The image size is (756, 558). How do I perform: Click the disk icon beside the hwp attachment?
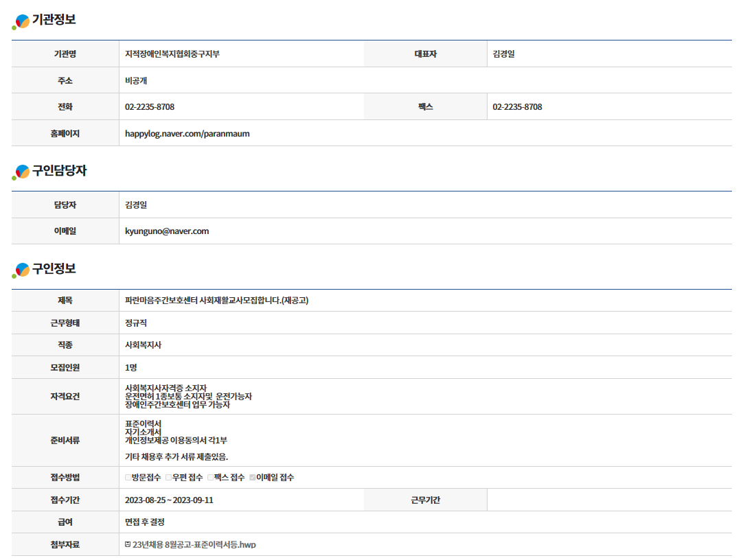click(128, 545)
